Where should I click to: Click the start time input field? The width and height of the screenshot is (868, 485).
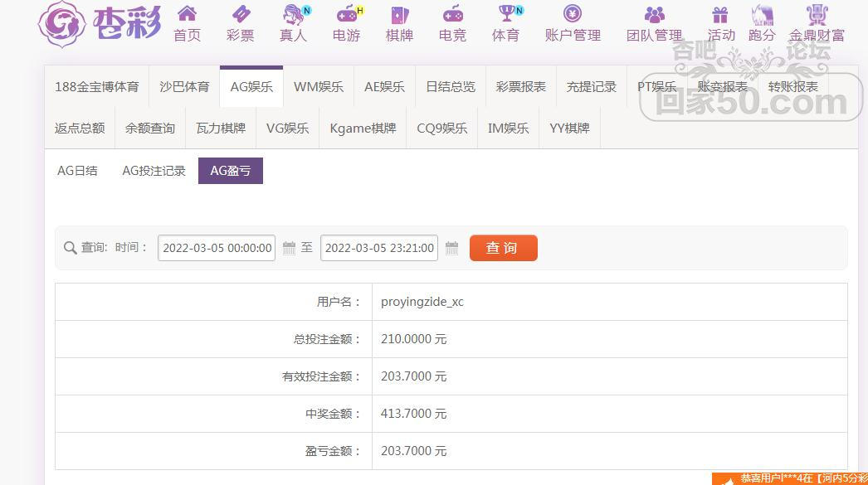(x=217, y=248)
